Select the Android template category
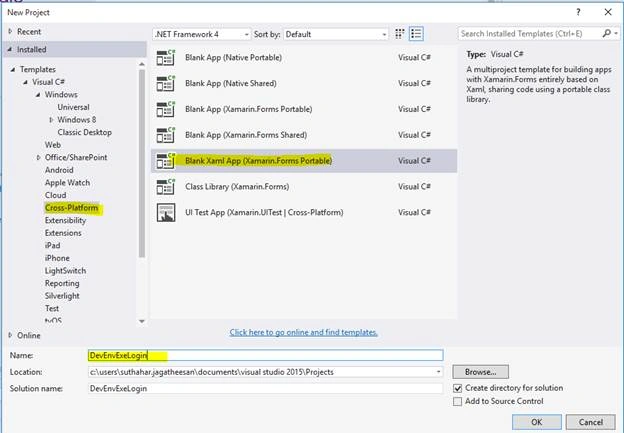 59,170
